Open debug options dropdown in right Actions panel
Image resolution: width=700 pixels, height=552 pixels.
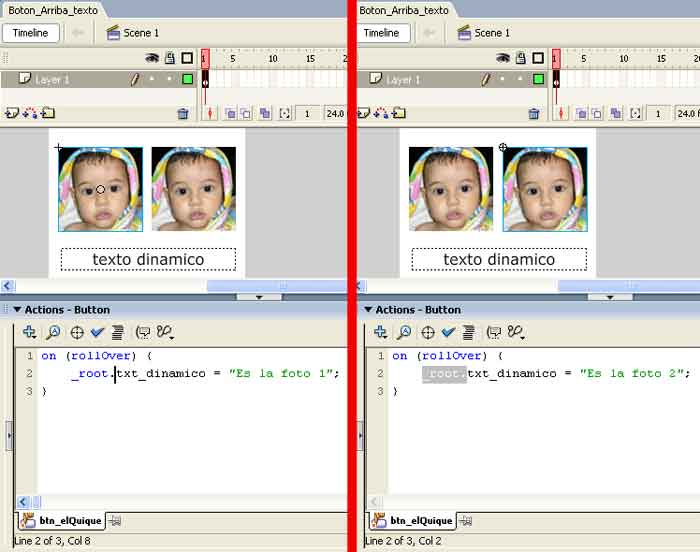[516, 332]
